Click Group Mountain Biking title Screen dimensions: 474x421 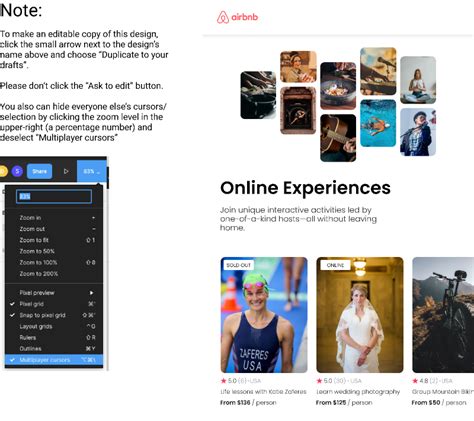pyautogui.click(x=443, y=392)
